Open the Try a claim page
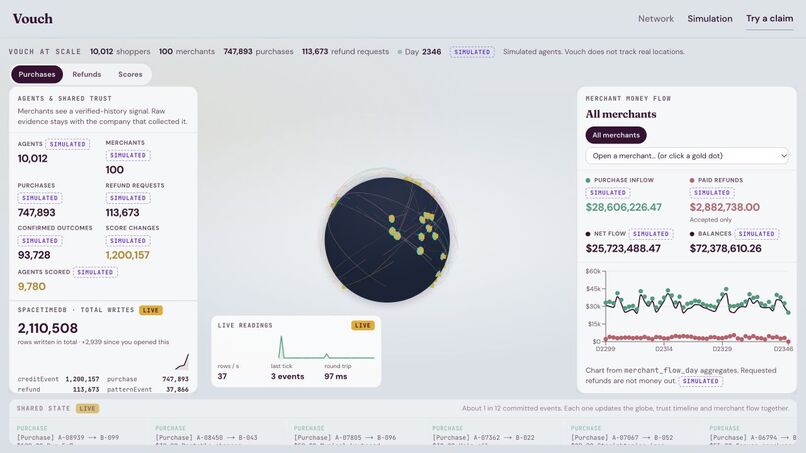 770,19
